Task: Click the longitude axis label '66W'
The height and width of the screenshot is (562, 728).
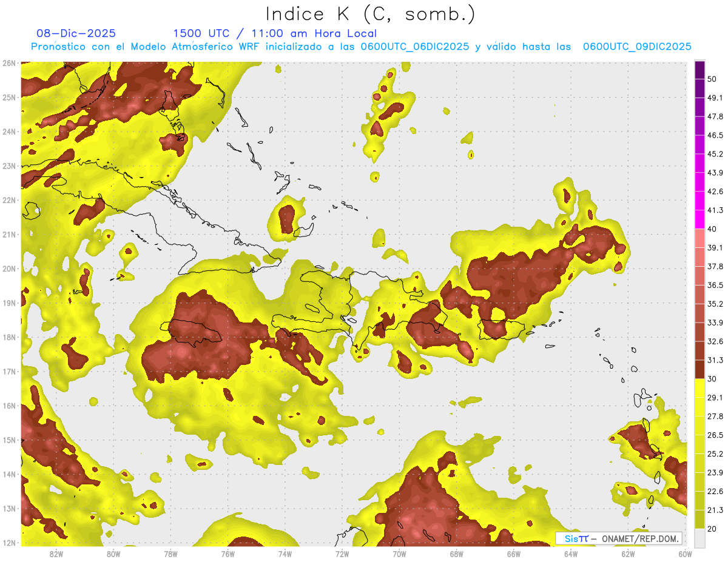Action: click(514, 554)
